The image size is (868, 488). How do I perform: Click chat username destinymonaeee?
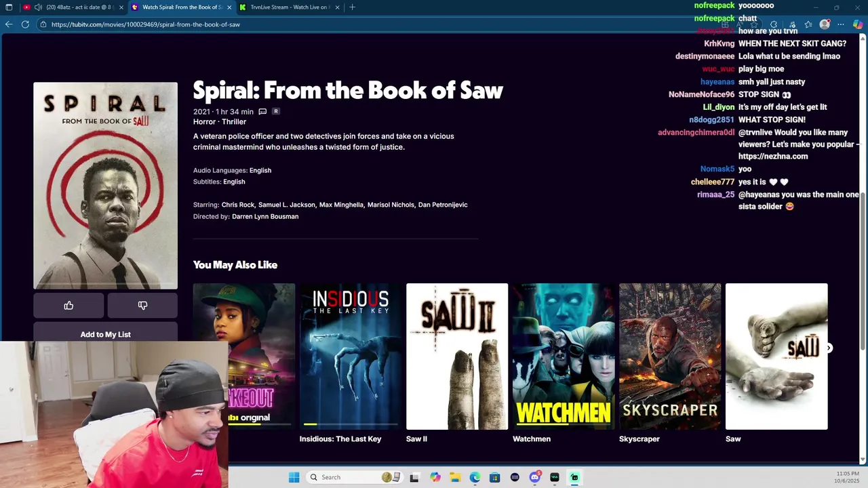tap(705, 56)
